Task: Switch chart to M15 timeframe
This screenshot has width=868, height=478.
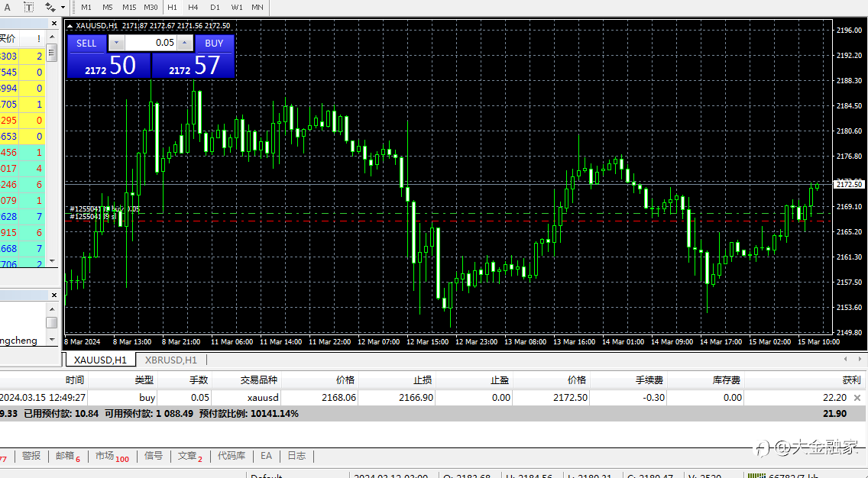Action: (x=129, y=7)
